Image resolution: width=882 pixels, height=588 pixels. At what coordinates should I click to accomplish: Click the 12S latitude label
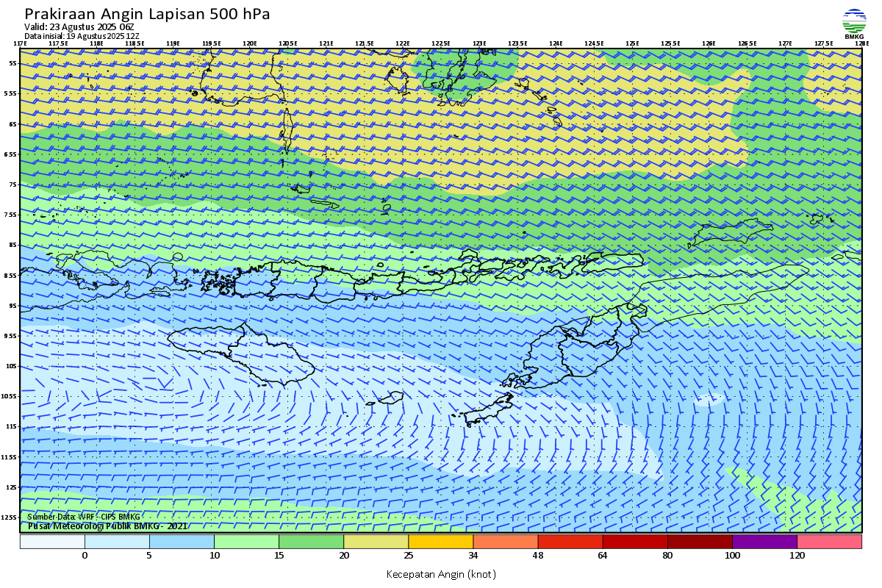click(11, 487)
